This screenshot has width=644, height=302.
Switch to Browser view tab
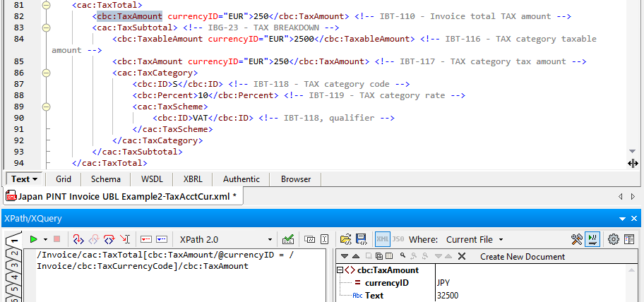tap(296, 179)
